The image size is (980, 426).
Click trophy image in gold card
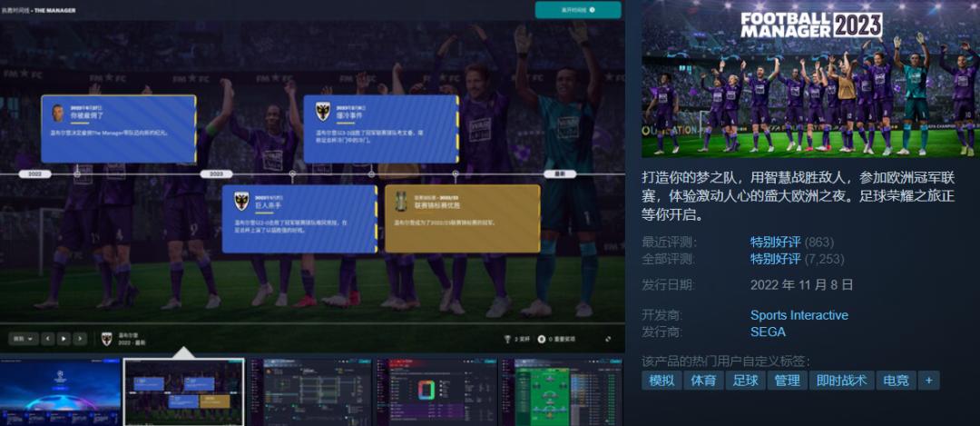(x=400, y=202)
